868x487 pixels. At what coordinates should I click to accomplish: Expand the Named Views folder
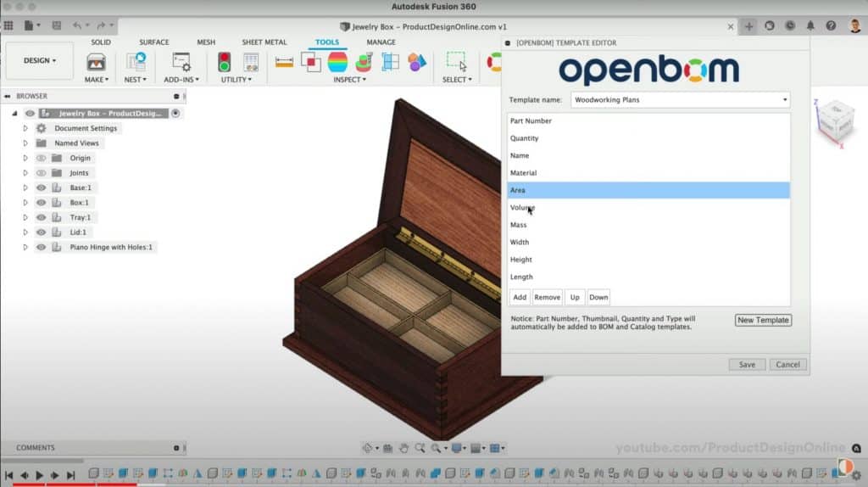25,143
